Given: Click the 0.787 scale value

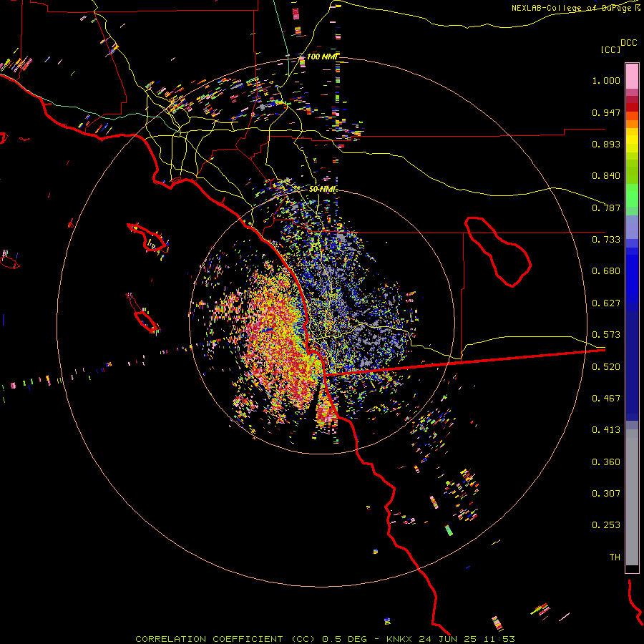Looking at the screenshot, I should point(606,208).
